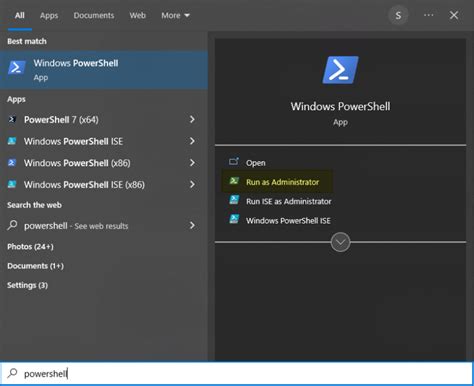Expand the Windows PowerShell ISE (x86) chevron
This screenshot has width=474, height=386.
(192, 184)
